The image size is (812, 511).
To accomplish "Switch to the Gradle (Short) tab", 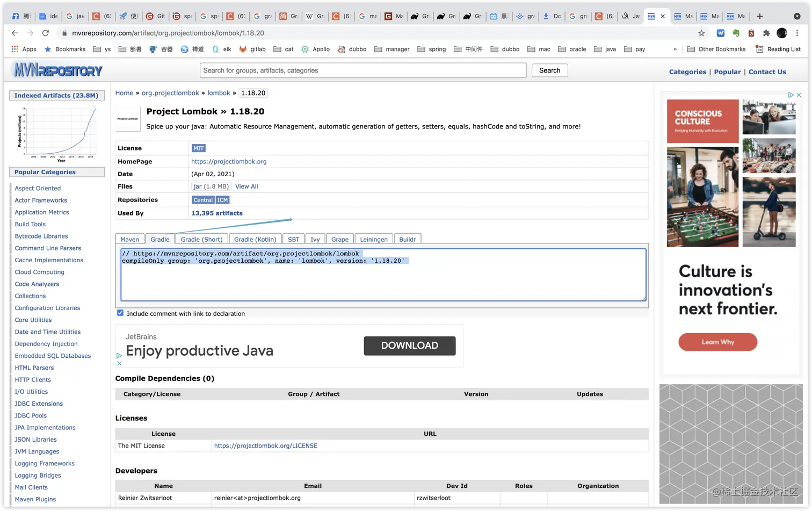I will click(x=201, y=239).
